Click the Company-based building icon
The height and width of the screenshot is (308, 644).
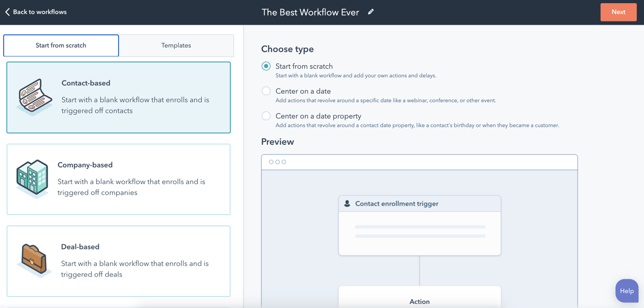(x=33, y=179)
